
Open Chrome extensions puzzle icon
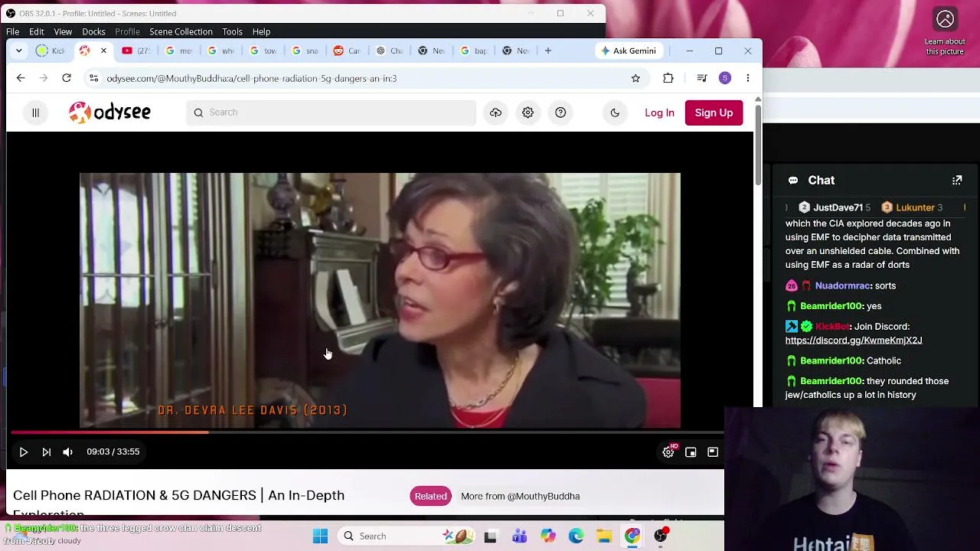click(668, 78)
